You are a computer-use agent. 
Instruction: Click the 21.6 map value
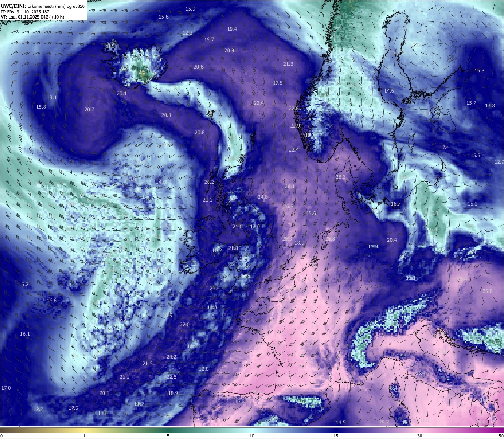(x=147, y=363)
